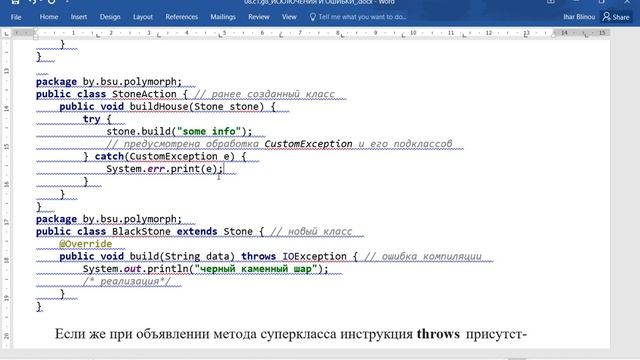Place cursor in 'public void buildHouse(Stone stone) {'

tap(167, 107)
